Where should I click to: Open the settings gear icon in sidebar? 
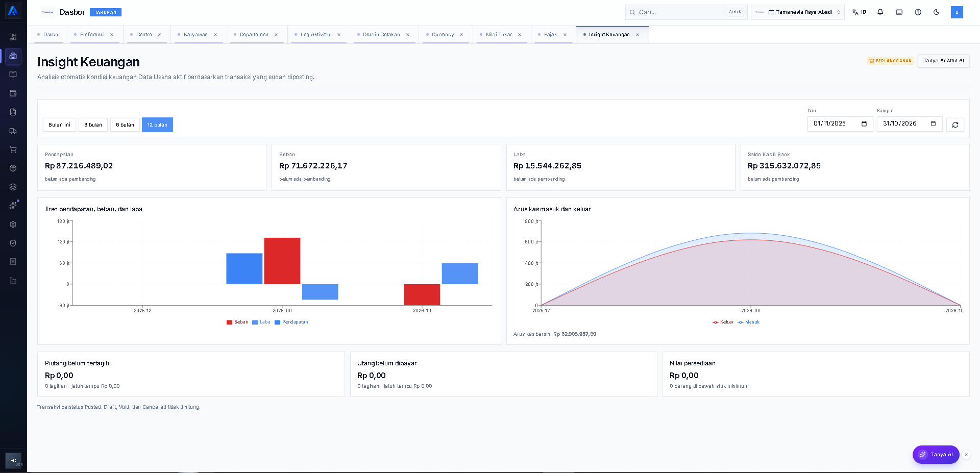point(13,225)
